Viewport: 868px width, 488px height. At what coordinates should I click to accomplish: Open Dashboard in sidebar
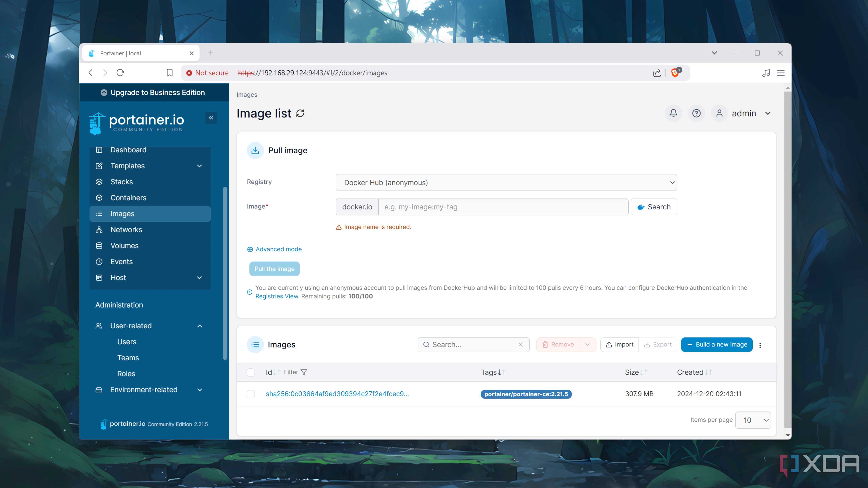[x=150, y=150]
